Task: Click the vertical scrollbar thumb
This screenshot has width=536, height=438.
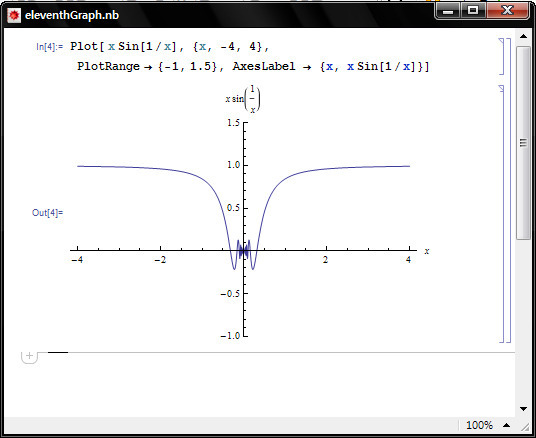Action: (523, 143)
